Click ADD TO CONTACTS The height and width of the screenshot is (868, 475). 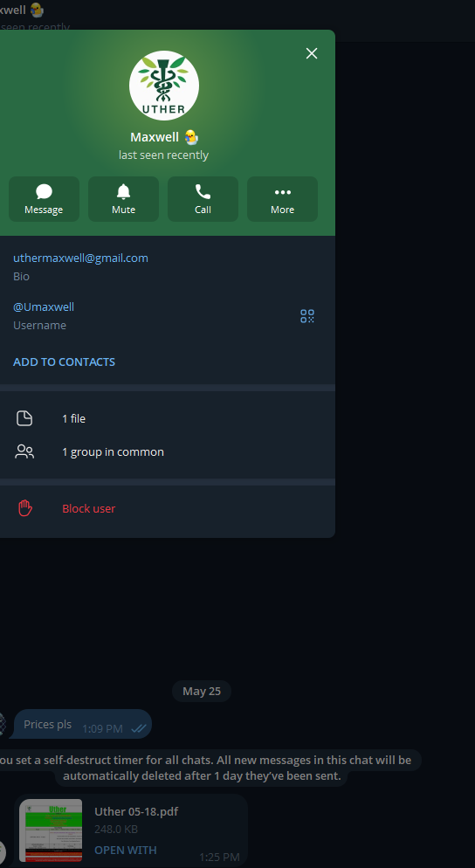[x=65, y=362]
